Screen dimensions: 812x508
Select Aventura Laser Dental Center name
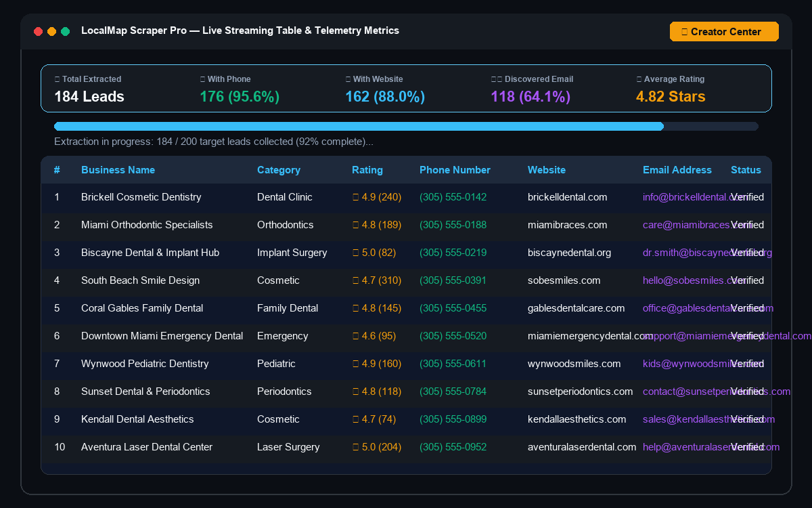(147, 447)
